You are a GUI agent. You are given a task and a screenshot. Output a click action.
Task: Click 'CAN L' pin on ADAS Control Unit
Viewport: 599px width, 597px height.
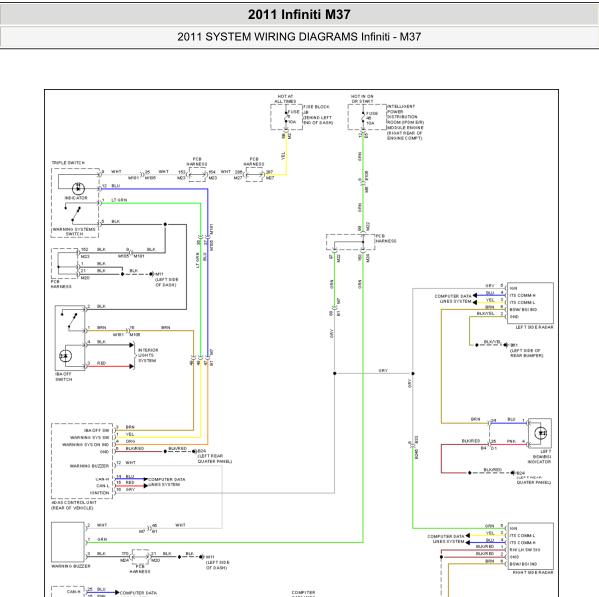click(103, 486)
